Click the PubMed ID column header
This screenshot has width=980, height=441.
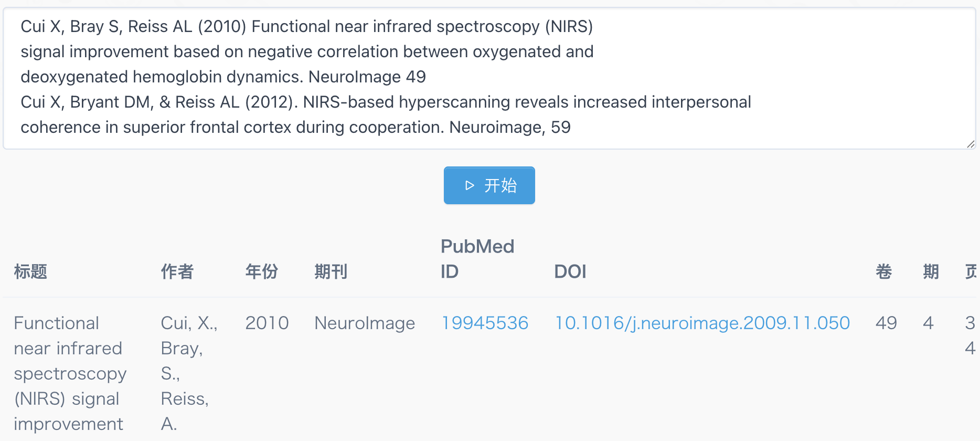click(477, 259)
